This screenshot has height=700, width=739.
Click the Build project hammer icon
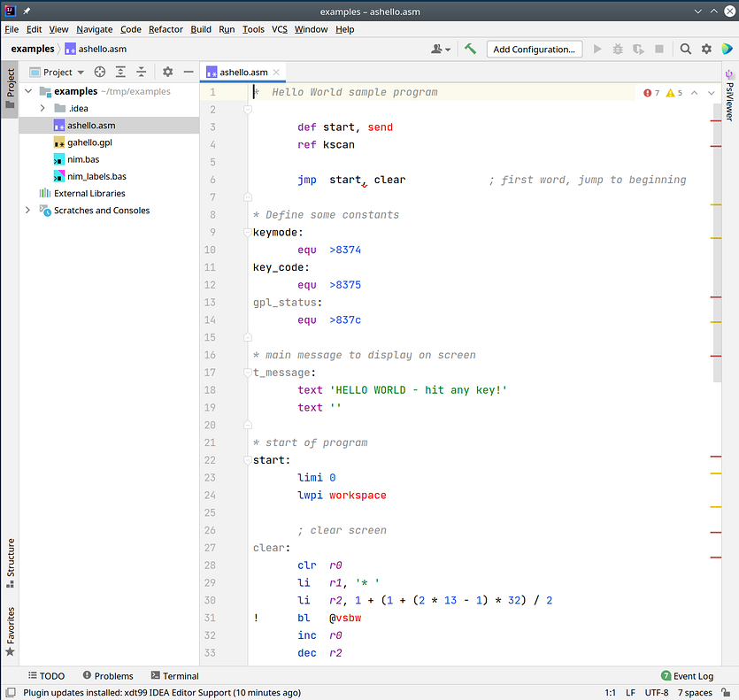(470, 50)
